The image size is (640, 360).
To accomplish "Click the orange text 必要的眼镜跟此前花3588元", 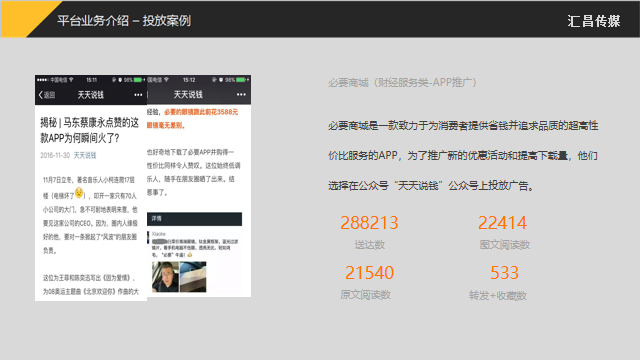I will click(201, 112).
